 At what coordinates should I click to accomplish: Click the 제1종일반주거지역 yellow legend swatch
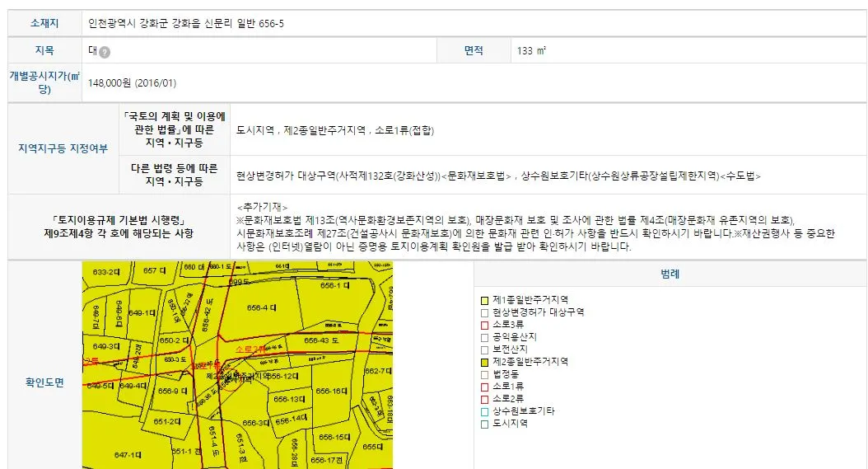pos(484,301)
